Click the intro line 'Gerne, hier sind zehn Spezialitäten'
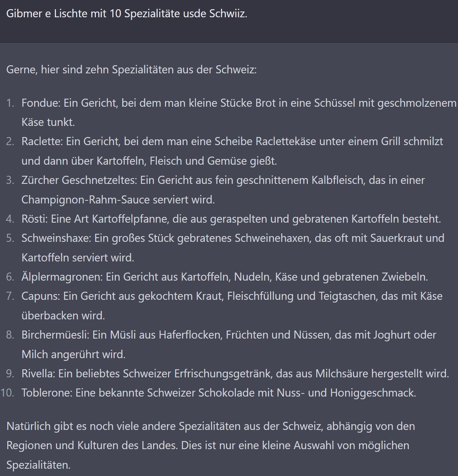The image size is (458, 476). [131, 70]
